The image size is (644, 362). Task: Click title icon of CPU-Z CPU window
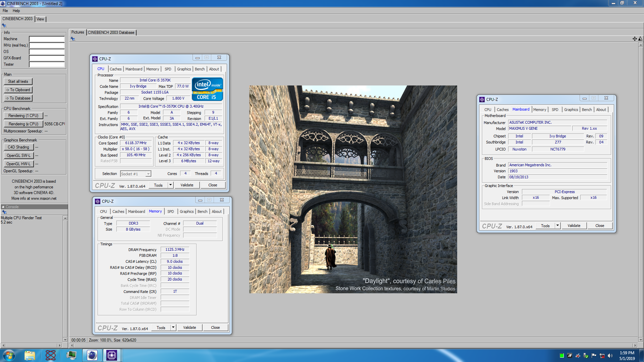point(95,59)
